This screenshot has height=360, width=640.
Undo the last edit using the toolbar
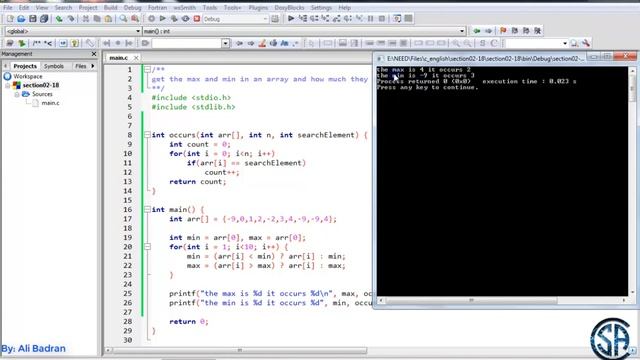(x=59, y=19)
